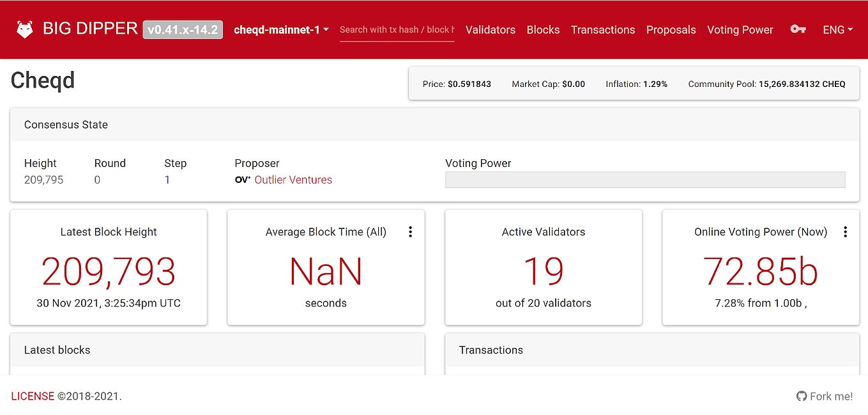Click the GitHub icon beside Fork me
The width and height of the screenshot is (868, 415).
800,396
